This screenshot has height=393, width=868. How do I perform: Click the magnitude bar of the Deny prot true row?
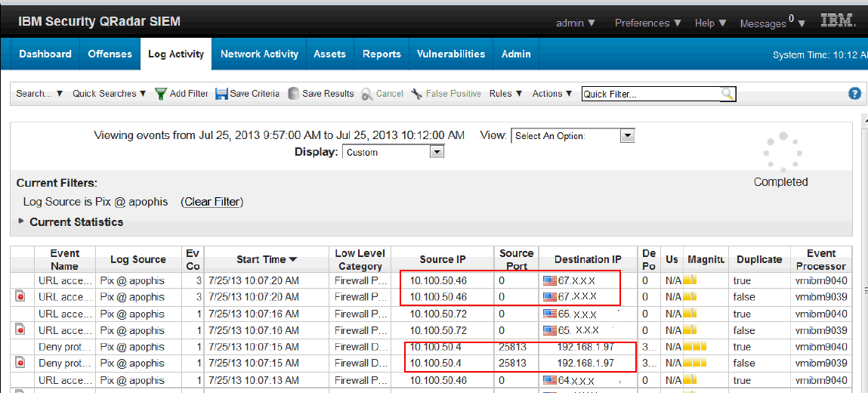click(x=695, y=347)
